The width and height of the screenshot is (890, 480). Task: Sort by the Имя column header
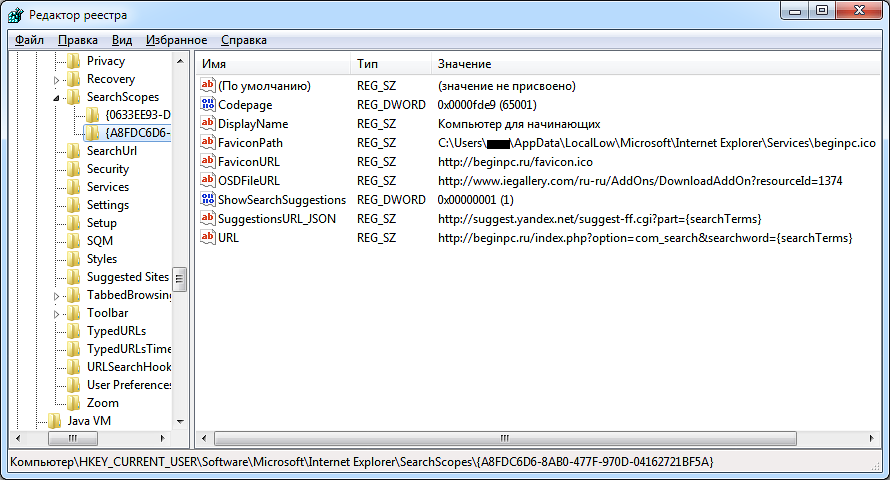click(274, 64)
